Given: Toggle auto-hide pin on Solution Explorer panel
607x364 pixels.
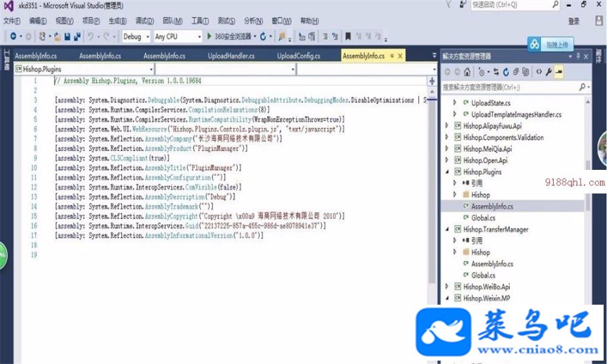Looking at the screenshot, I should pyautogui.click(x=578, y=57).
